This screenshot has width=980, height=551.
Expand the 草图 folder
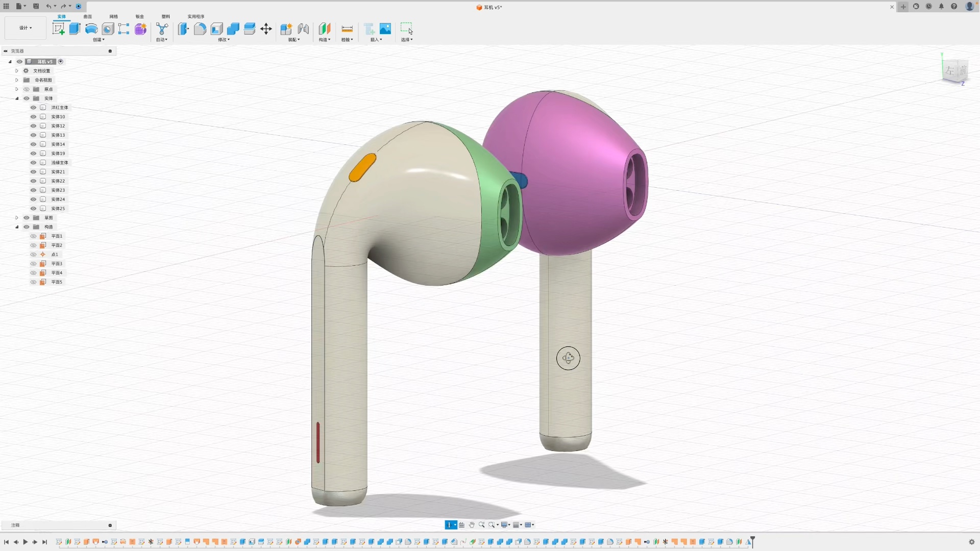coord(17,217)
